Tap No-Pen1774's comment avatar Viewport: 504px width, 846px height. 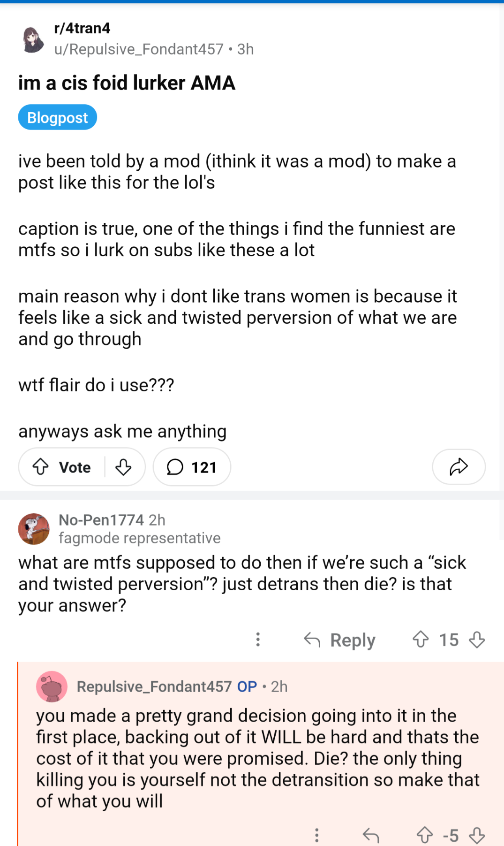pos(34,529)
